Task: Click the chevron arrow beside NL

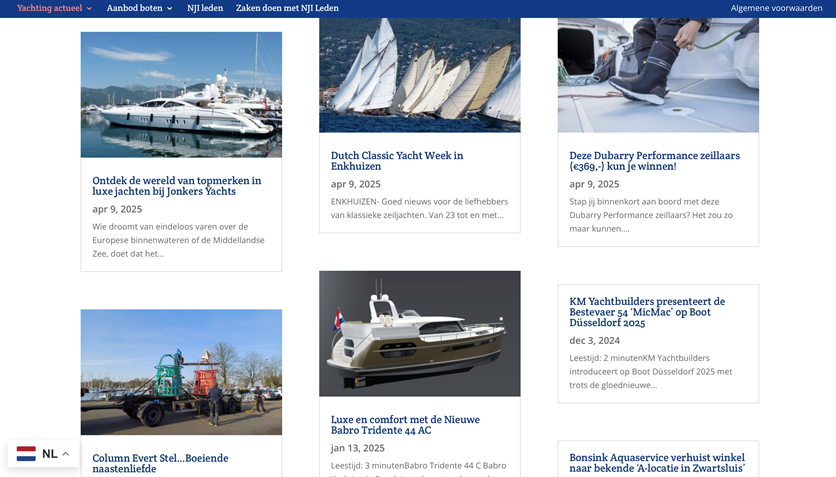Action: pos(66,454)
